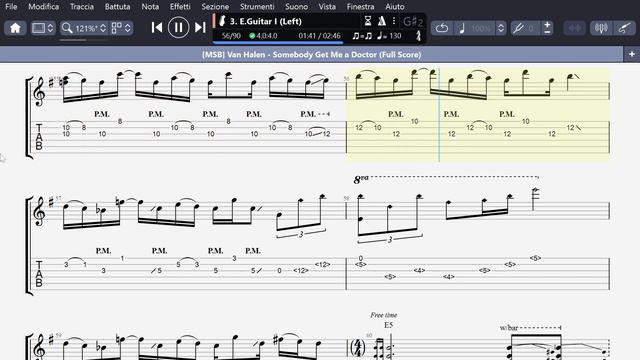Viewport: 640px width, 360px height.
Task: Click the bar position 56/90
Action: [x=231, y=36]
